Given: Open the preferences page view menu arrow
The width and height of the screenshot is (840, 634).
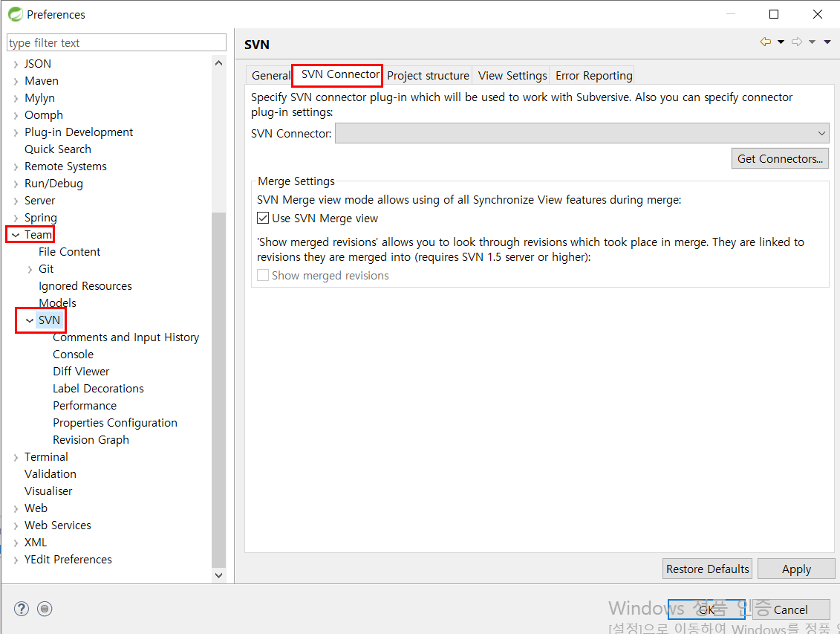Looking at the screenshot, I should [827, 42].
